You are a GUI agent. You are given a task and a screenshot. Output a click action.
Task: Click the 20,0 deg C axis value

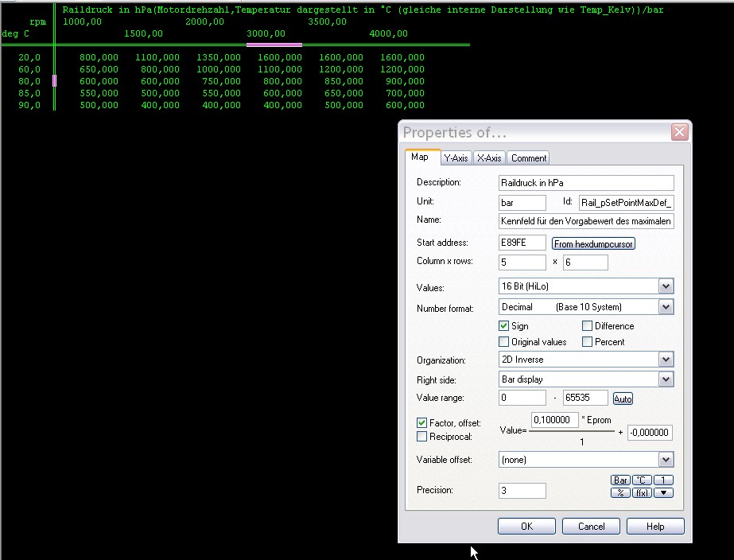point(29,57)
